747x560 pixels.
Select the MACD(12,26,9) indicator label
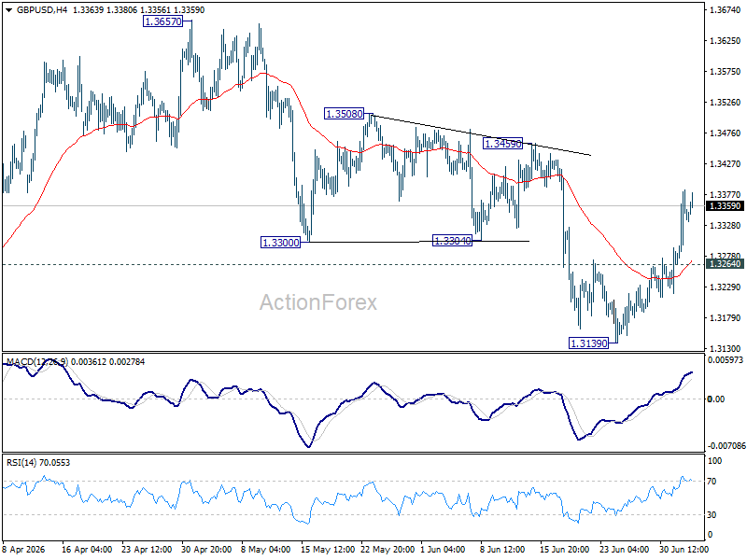click(37, 362)
